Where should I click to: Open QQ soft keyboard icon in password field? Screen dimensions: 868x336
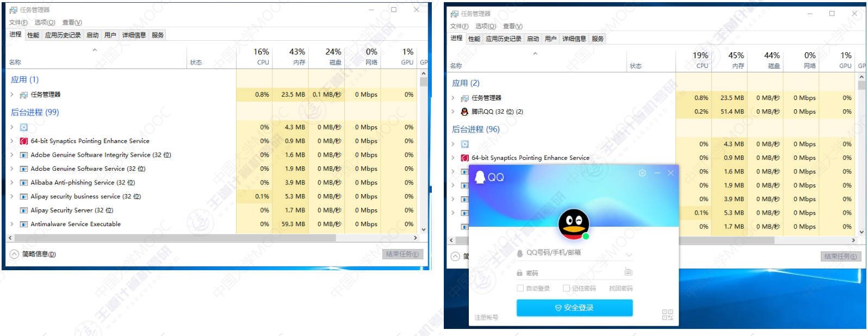pos(629,272)
